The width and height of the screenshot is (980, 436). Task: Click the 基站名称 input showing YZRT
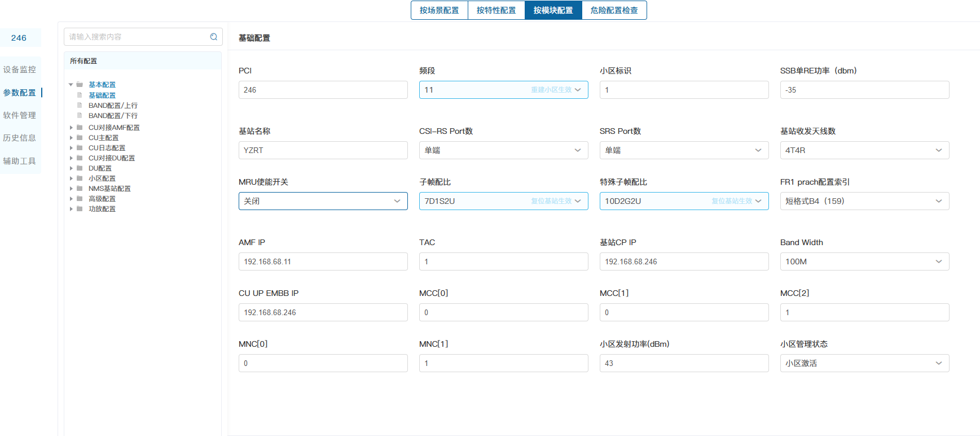pyautogui.click(x=323, y=150)
